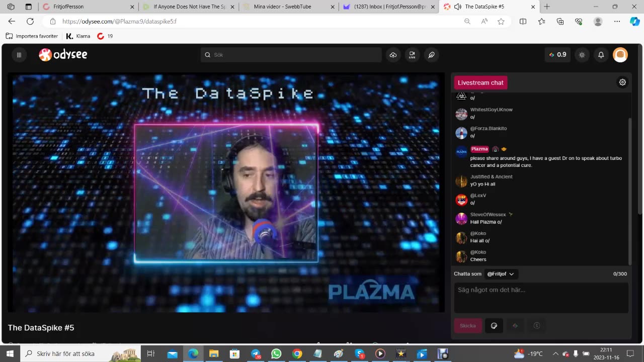
Task: Open the emoji sticker picker
Action: pos(494,326)
